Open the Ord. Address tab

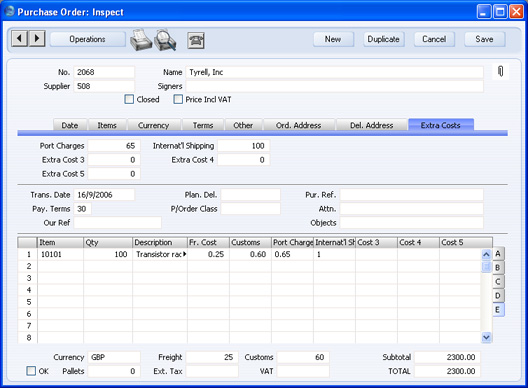pos(298,125)
